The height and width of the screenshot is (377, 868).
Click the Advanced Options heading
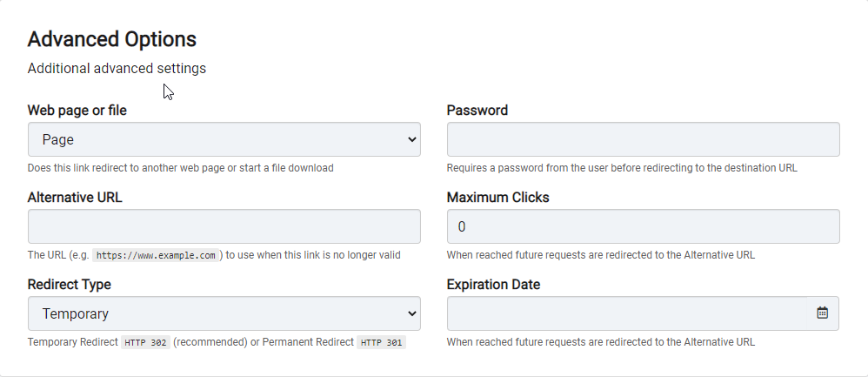(112, 39)
